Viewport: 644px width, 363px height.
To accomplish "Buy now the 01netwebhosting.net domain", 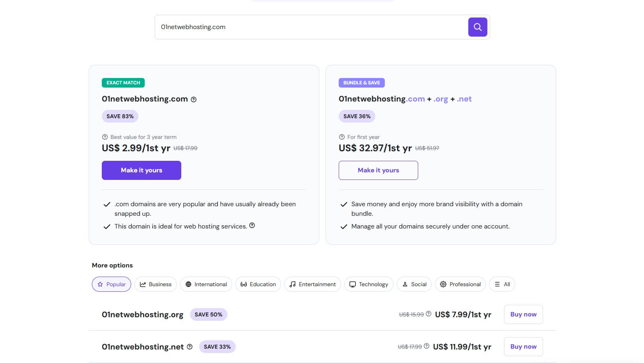I will [523, 347].
